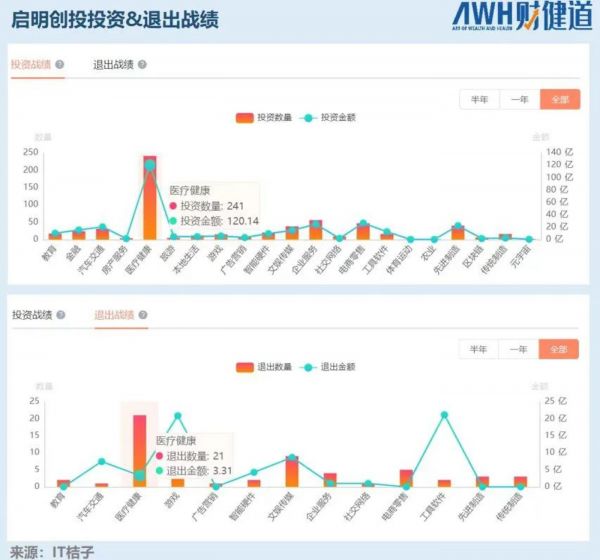This screenshot has height=560, width=600.
Task: Click the 退出数量 bar legend marker
Action: click(x=246, y=367)
